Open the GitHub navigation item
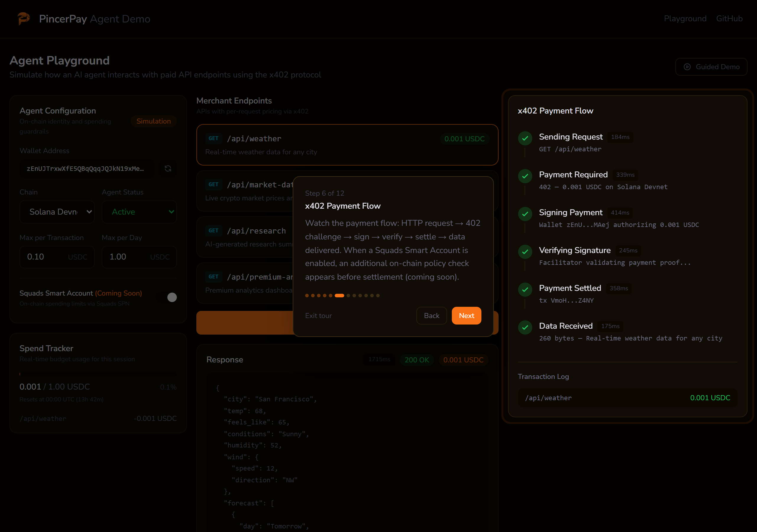Viewport: 757px width, 532px height. (729, 19)
